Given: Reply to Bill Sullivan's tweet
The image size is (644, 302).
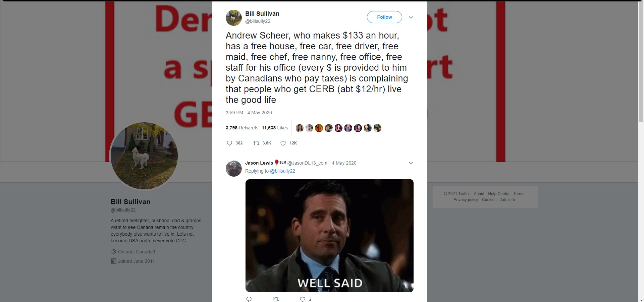Looking at the screenshot, I should [230, 143].
